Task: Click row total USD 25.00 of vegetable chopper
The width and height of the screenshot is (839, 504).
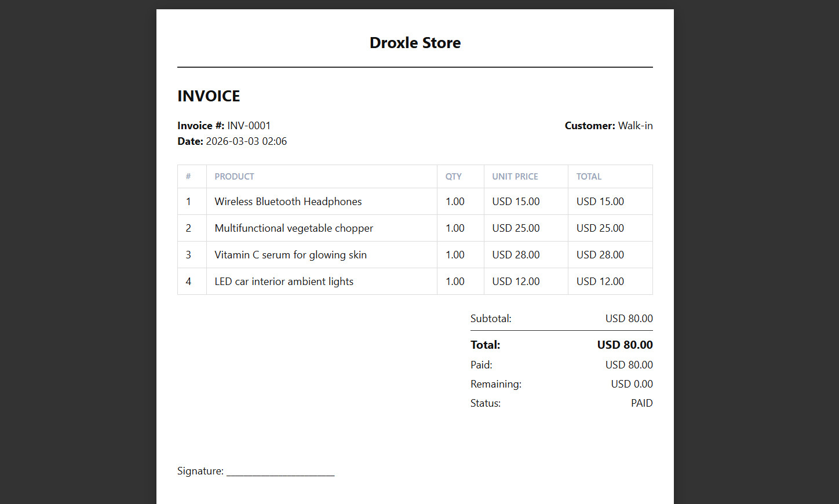Action: tap(600, 228)
